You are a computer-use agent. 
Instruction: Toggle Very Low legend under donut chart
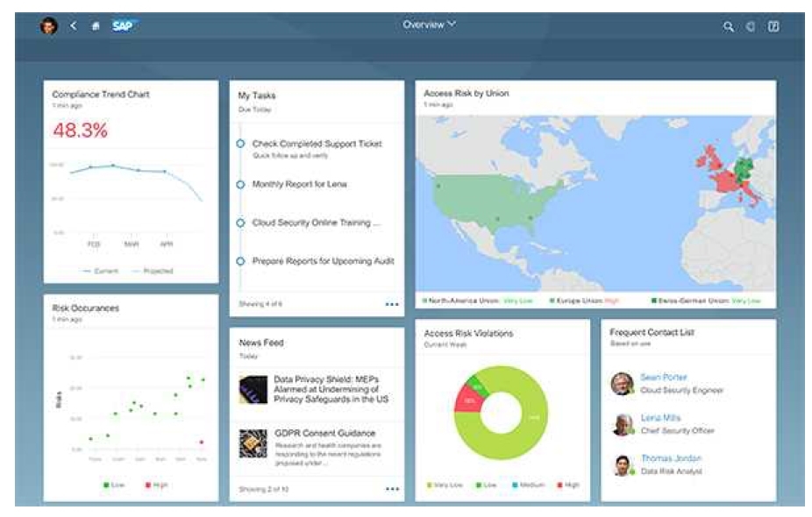tap(445, 485)
